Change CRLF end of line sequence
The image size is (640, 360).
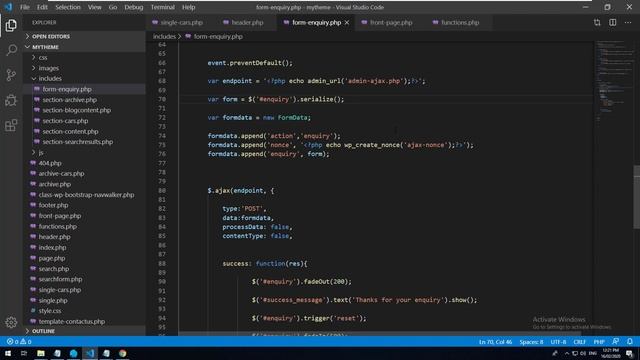click(x=580, y=342)
